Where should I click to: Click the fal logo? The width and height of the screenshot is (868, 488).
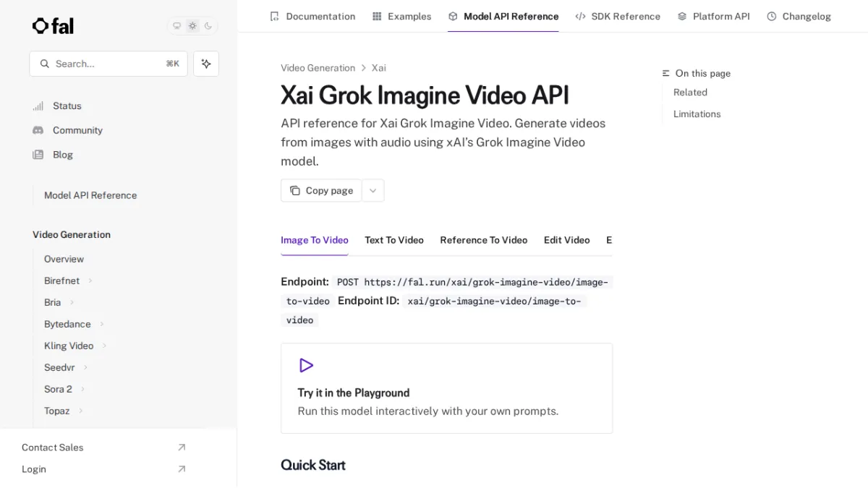pos(53,26)
